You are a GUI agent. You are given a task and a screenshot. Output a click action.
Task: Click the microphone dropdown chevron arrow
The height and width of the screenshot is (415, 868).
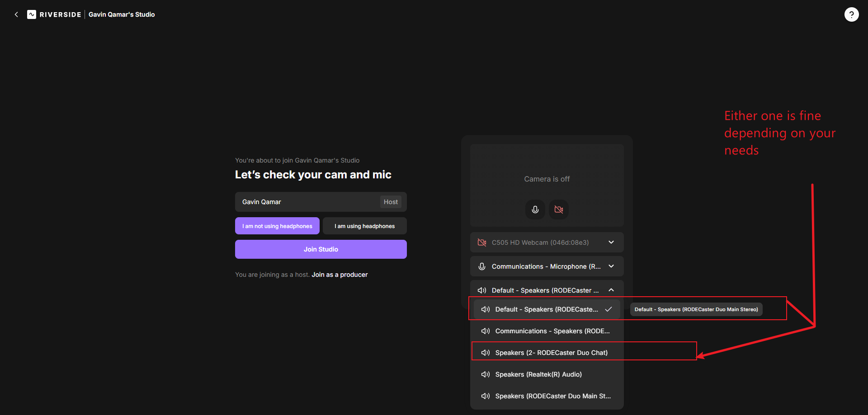[x=611, y=266]
